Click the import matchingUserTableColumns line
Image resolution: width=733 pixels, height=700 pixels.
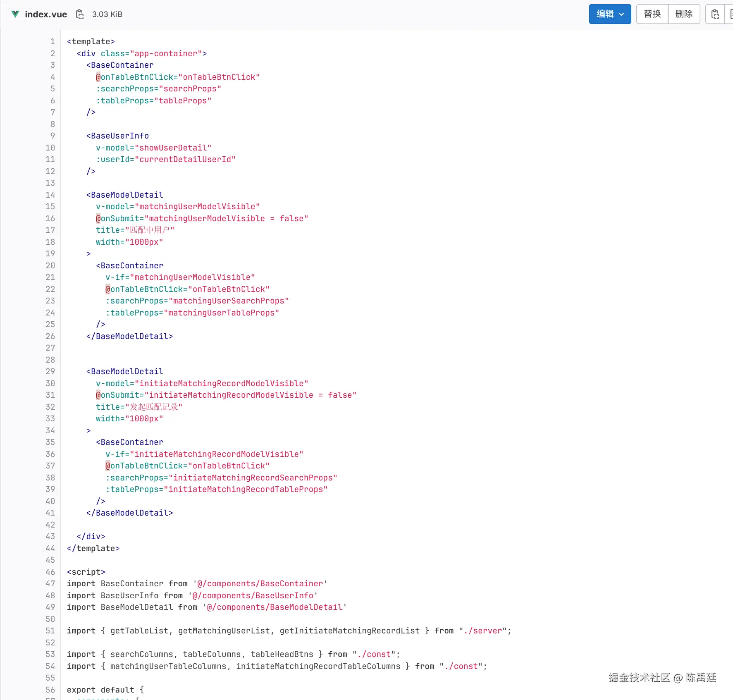[277, 666]
